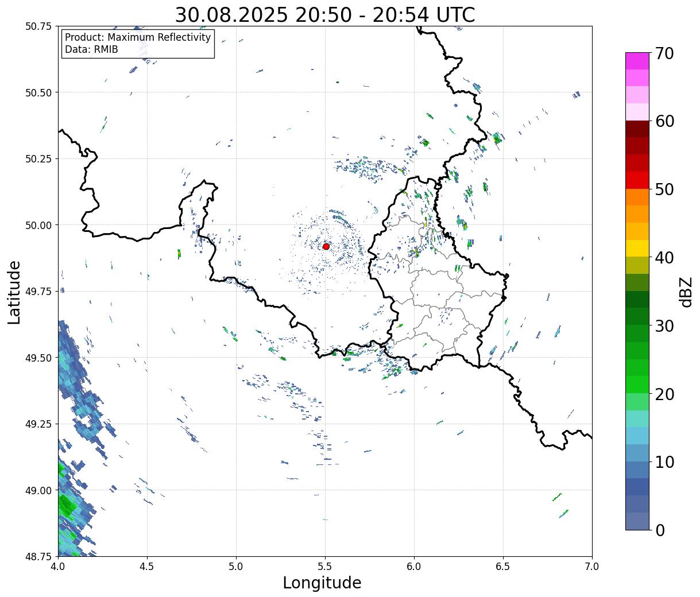Click the longitude tick label 6.5
The image size is (700, 597).
(x=503, y=567)
